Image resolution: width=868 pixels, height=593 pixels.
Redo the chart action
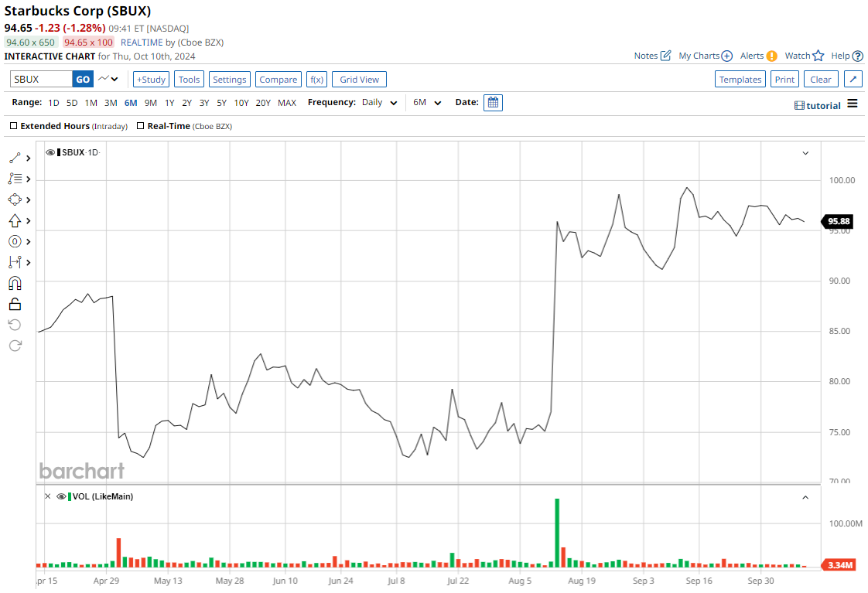[x=15, y=346]
